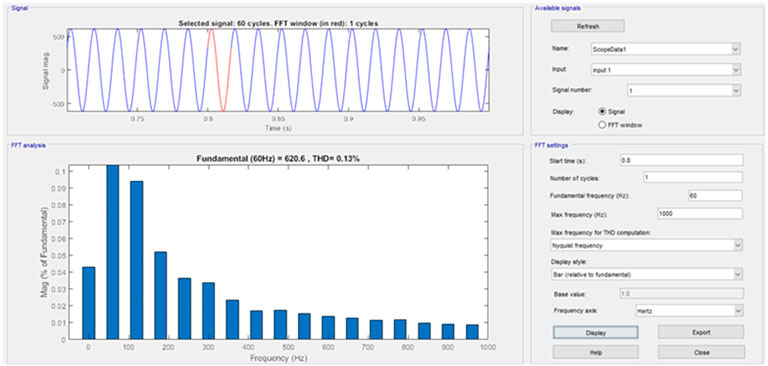The width and height of the screenshot is (768, 366).
Task: Click the tallest bar at 60 Hz
Action: point(113,252)
